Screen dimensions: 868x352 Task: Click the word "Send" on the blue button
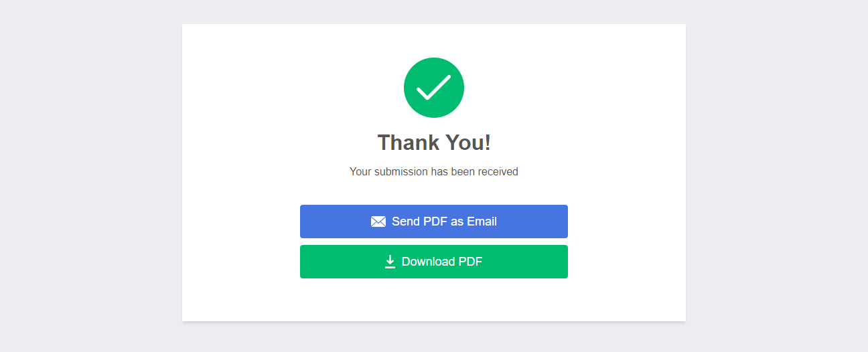(406, 222)
